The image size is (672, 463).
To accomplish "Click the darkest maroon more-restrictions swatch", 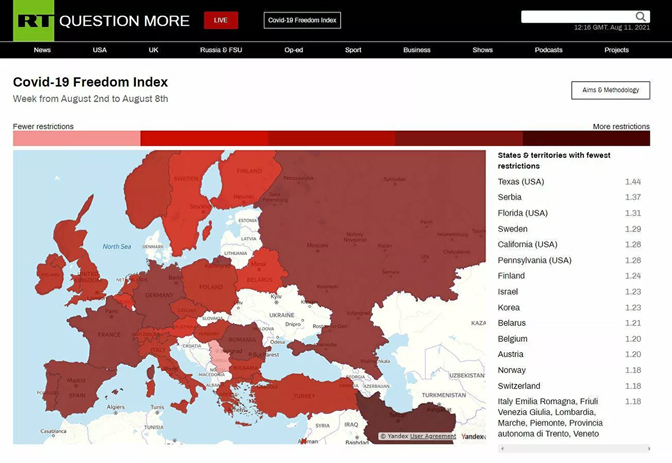I will (585, 139).
